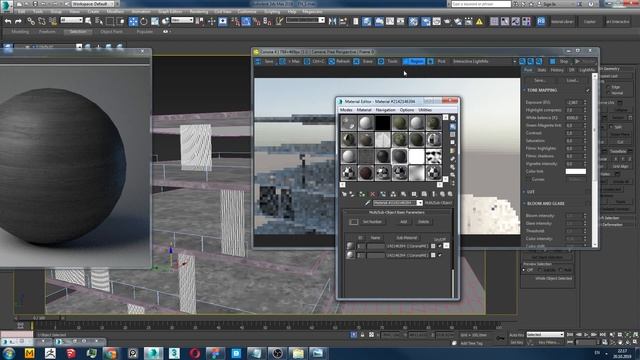Click the Set Number button
This screenshot has height=360, width=640.
pos(372,222)
